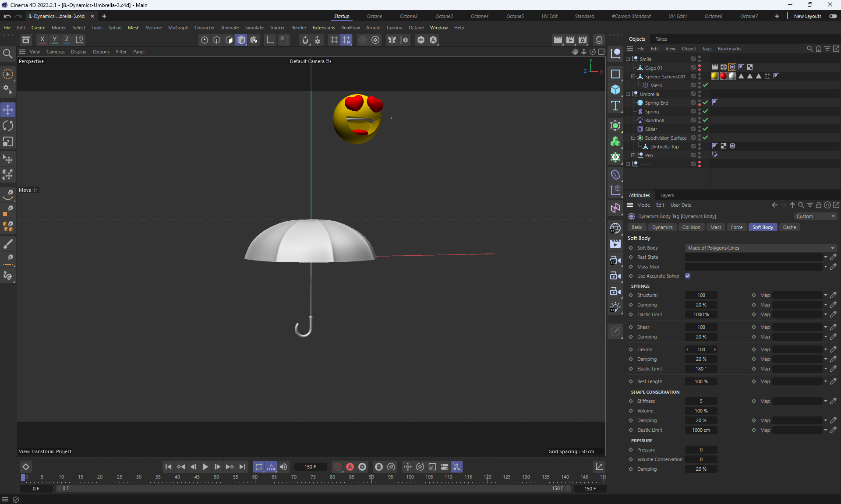The width and height of the screenshot is (841, 504).
Task: Select the Rotate tool in left toolbar
Action: (x=8, y=126)
